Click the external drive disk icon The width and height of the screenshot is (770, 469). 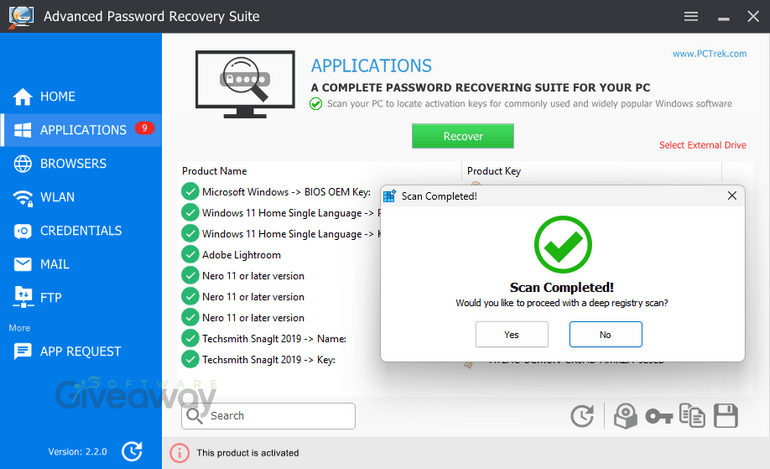pyautogui.click(x=626, y=416)
